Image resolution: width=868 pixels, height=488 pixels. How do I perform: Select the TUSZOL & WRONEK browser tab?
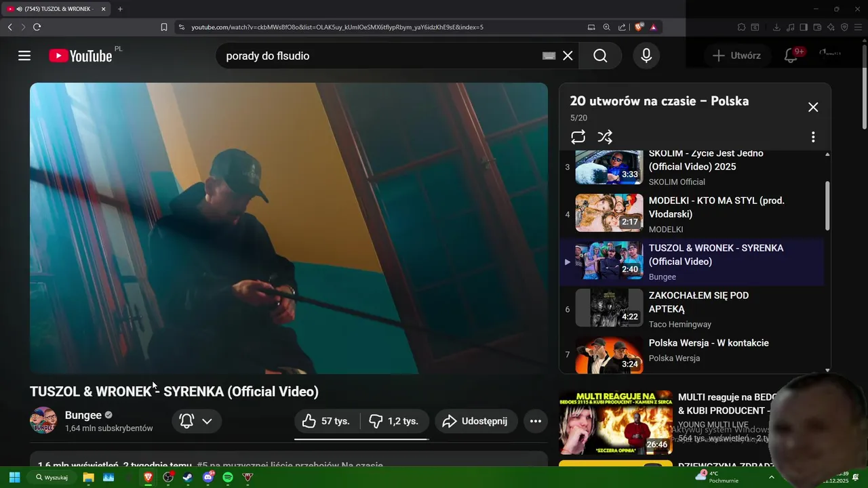56,9
